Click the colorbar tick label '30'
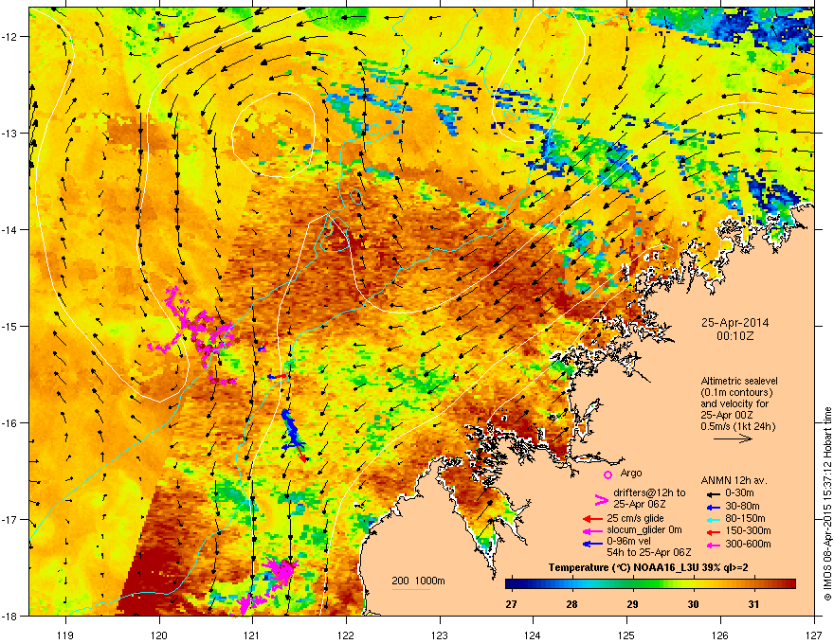The width and height of the screenshot is (834, 644). pos(693,604)
